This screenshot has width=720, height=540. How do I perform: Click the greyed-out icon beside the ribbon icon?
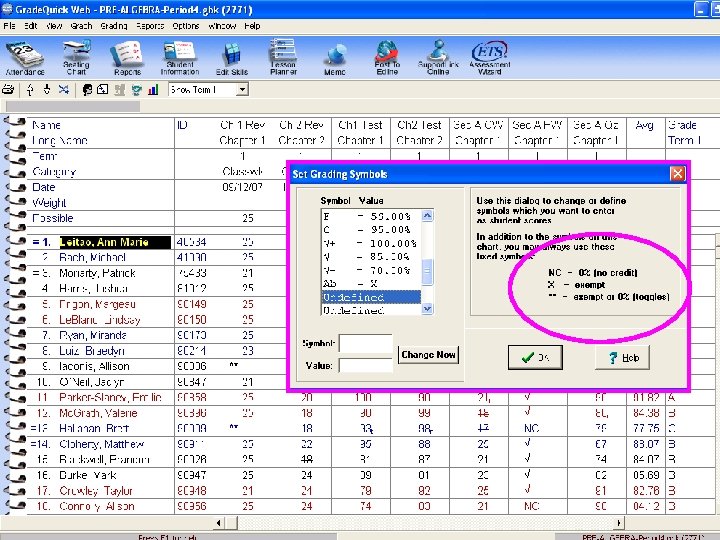tap(120, 90)
